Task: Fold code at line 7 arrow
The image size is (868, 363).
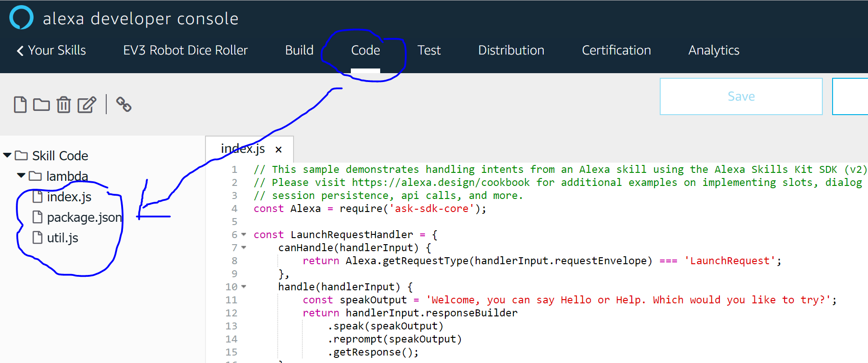Action: [x=244, y=247]
